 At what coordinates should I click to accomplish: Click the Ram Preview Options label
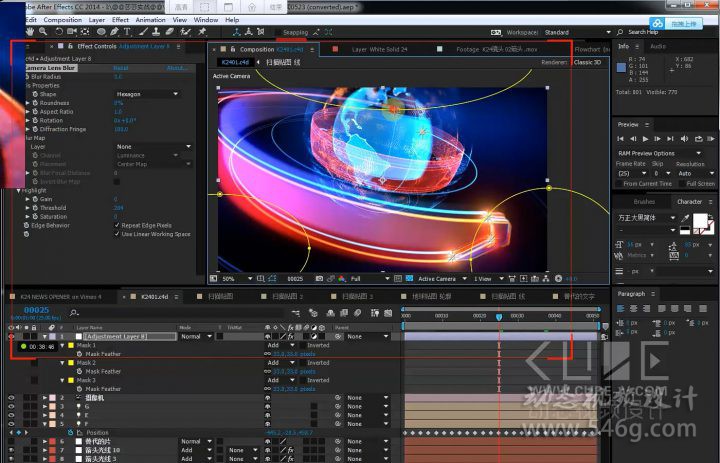pos(646,153)
